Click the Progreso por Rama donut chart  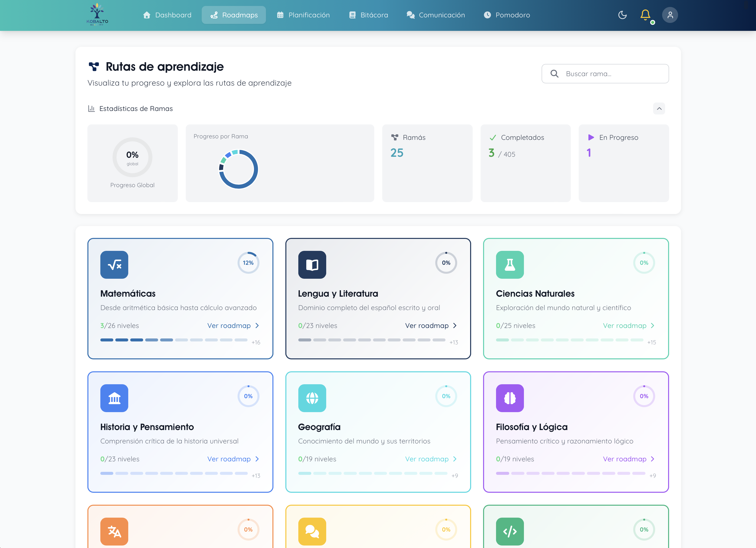point(238,169)
